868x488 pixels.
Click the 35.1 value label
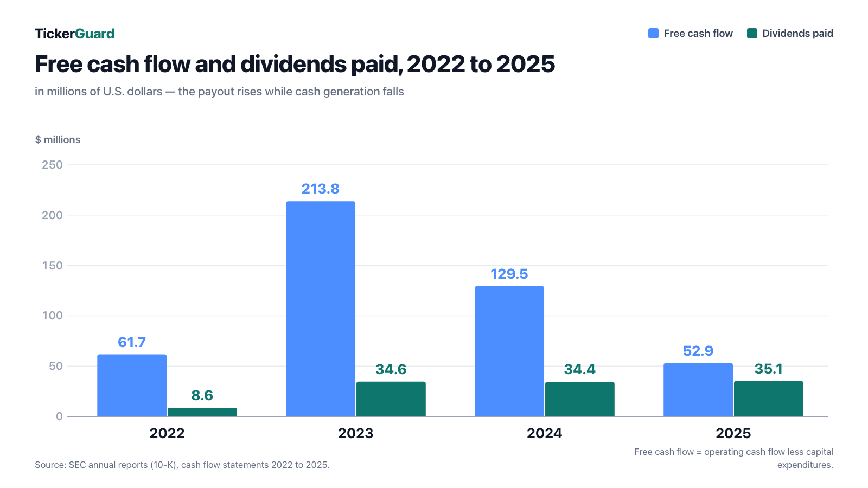[x=769, y=369]
